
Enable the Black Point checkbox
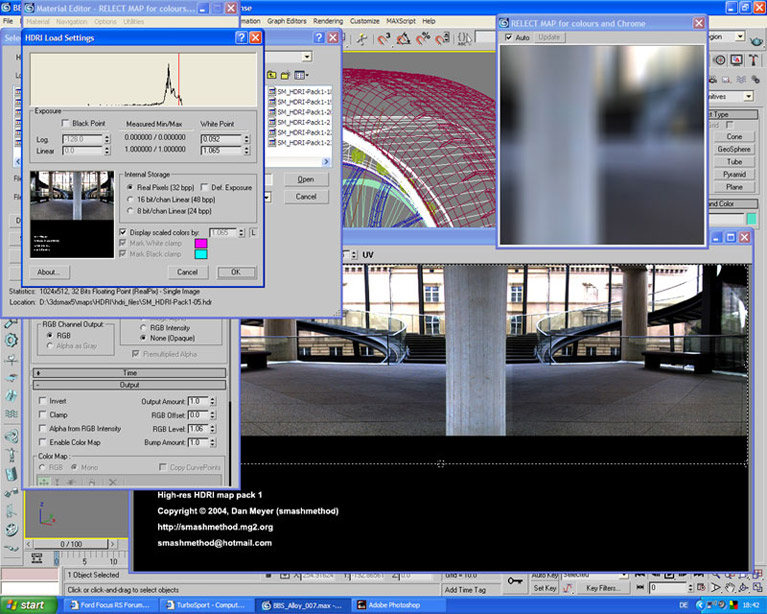(66, 123)
